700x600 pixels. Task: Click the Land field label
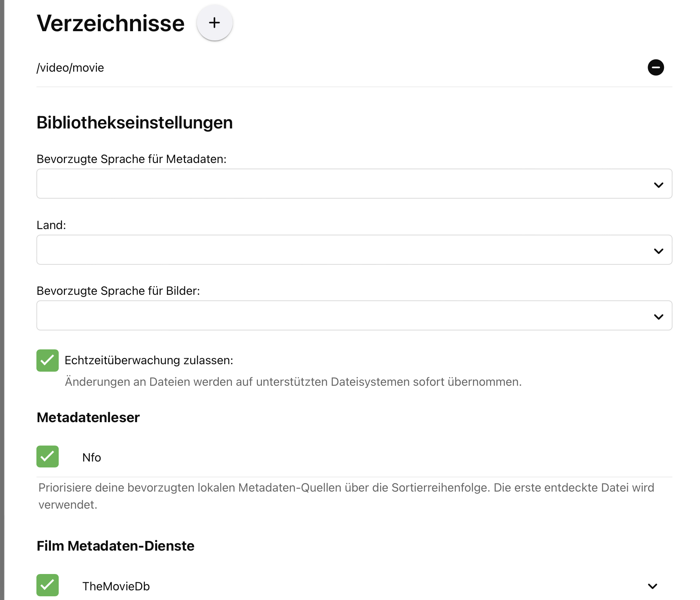pos(51,225)
